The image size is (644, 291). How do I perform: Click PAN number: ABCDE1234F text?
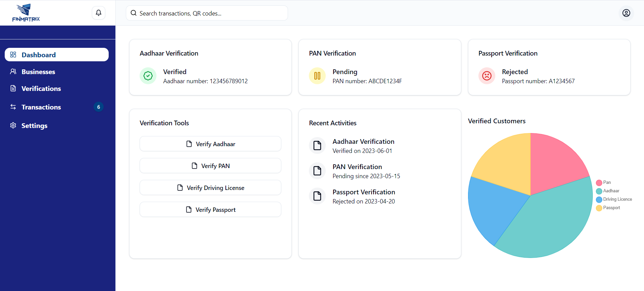pyautogui.click(x=367, y=81)
